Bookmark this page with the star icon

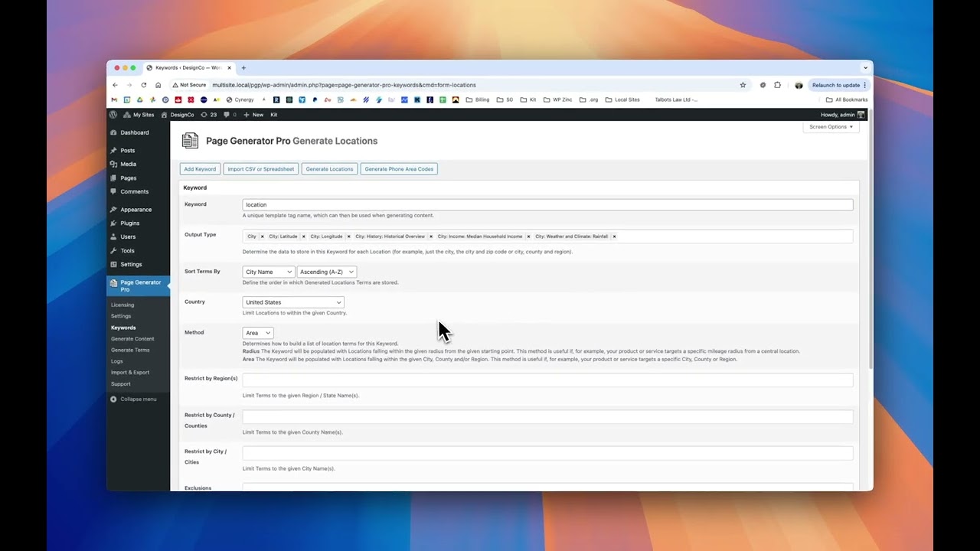click(743, 85)
